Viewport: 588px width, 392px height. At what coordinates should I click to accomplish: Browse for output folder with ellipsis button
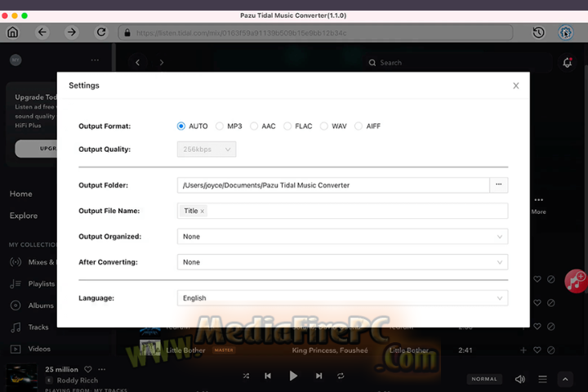499,185
